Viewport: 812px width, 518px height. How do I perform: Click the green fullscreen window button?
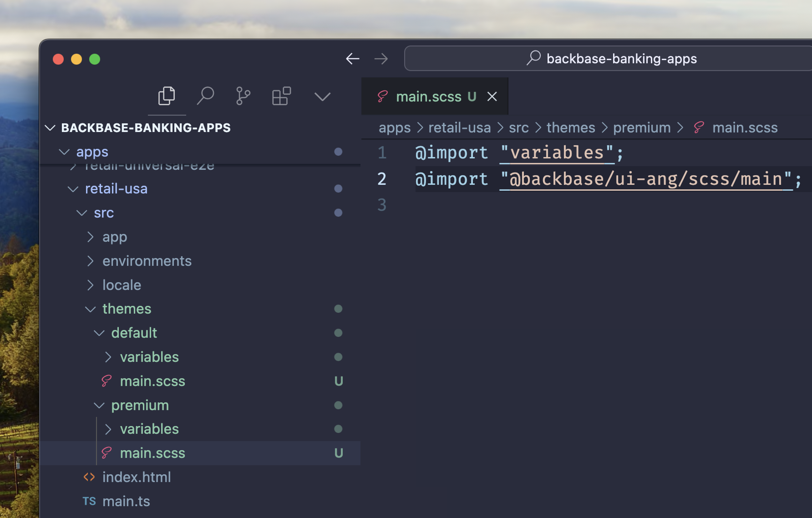pos(94,59)
